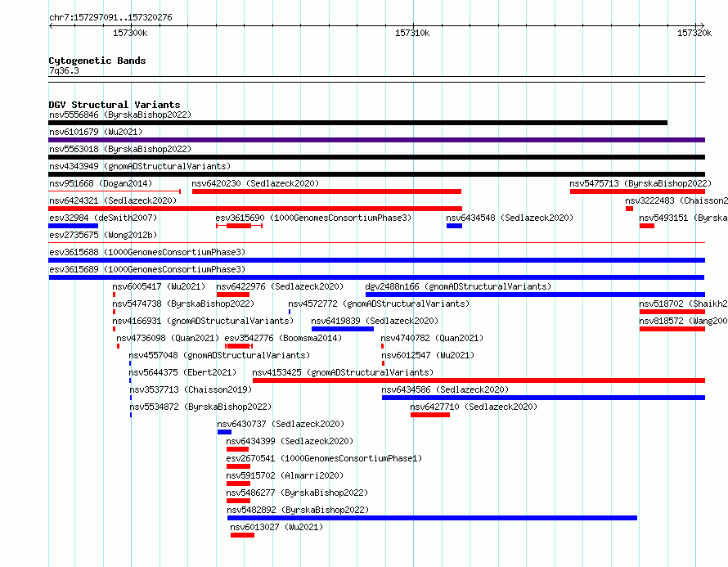Click esv2735675 (Wong2012b) variant label
728x567 pixels.
coord(103,235)
